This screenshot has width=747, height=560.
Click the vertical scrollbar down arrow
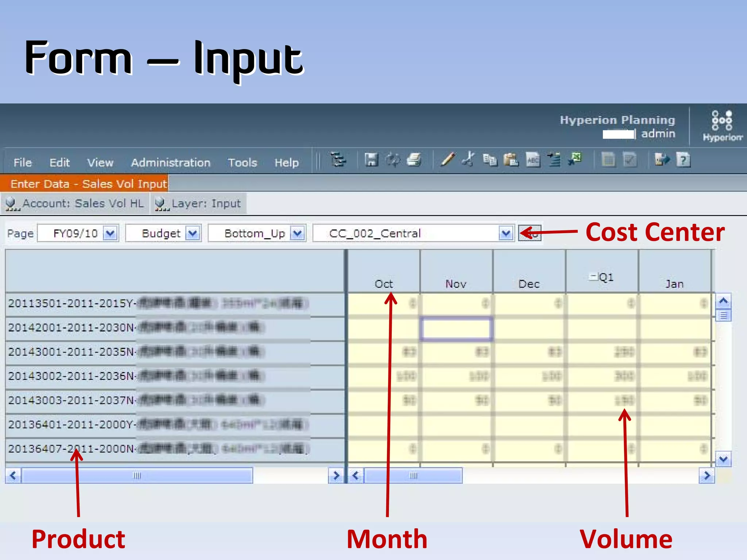click(723, 459)
